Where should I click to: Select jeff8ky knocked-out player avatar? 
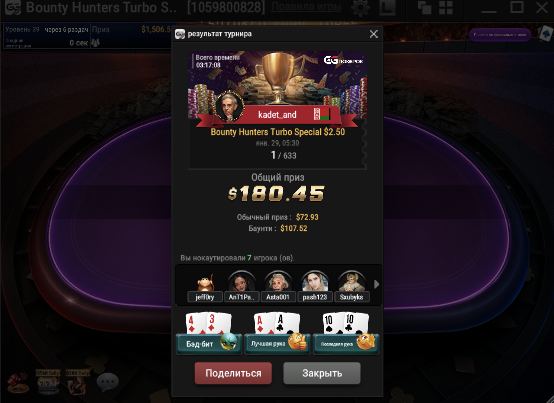click(205, 286)
